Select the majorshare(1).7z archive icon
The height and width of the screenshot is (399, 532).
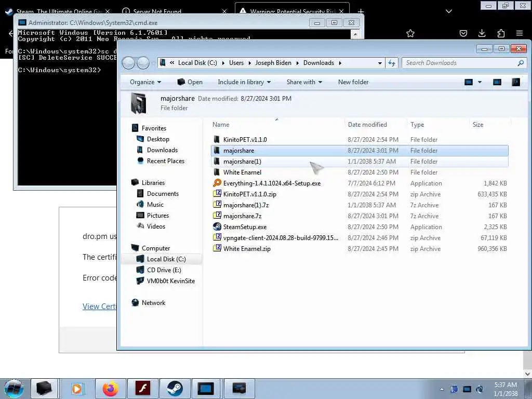[217, 205]
